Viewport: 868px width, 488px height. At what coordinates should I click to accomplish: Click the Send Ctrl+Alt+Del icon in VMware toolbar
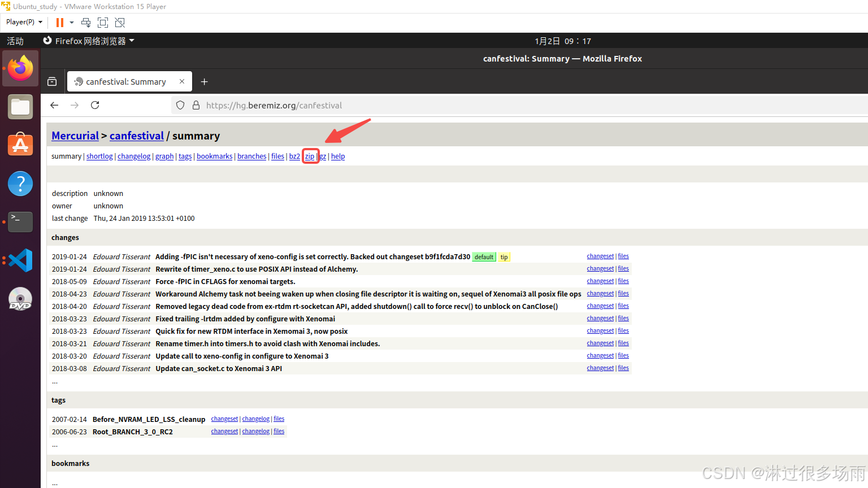[86, 23]
